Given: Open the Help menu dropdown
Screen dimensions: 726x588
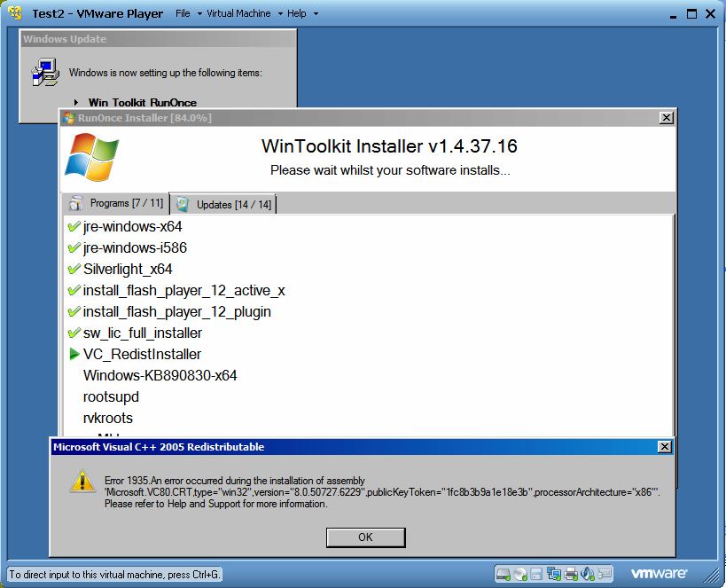Looking at the screenshot, I should 302,13.
